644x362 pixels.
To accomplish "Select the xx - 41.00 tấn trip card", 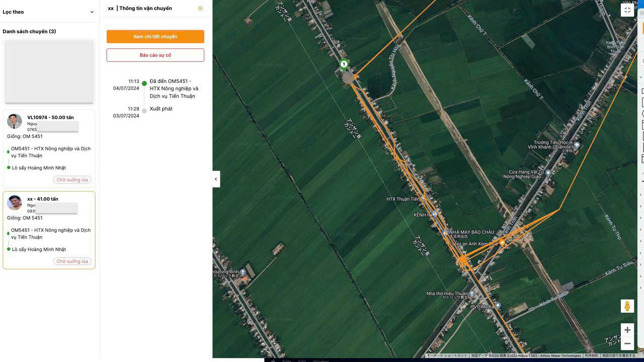I will [x=49, y=230].
